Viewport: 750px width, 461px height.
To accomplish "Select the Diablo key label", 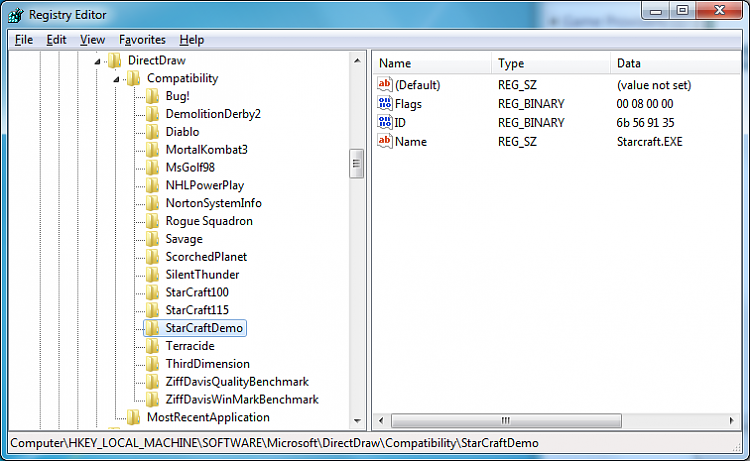I will (182, 132).
